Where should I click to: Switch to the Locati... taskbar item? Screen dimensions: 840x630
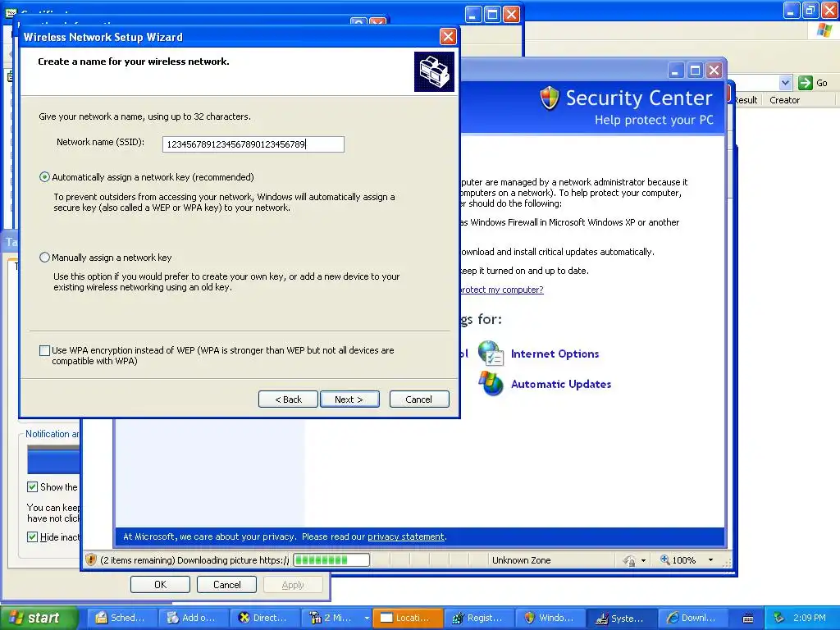tap(408, 618)
